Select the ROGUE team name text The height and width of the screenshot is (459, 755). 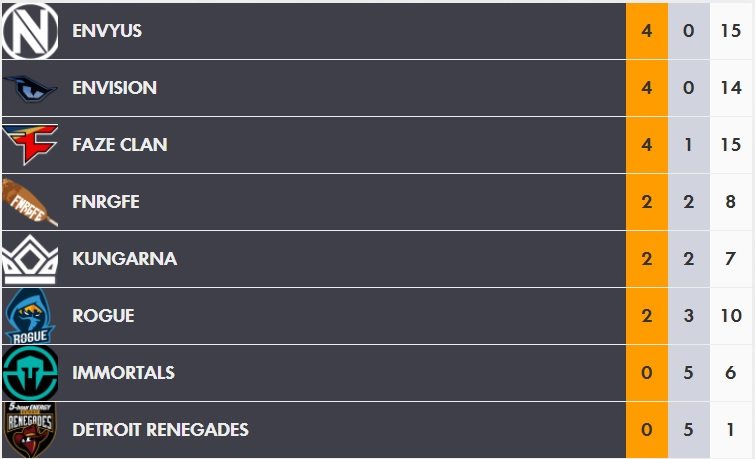tap(103, 316)
